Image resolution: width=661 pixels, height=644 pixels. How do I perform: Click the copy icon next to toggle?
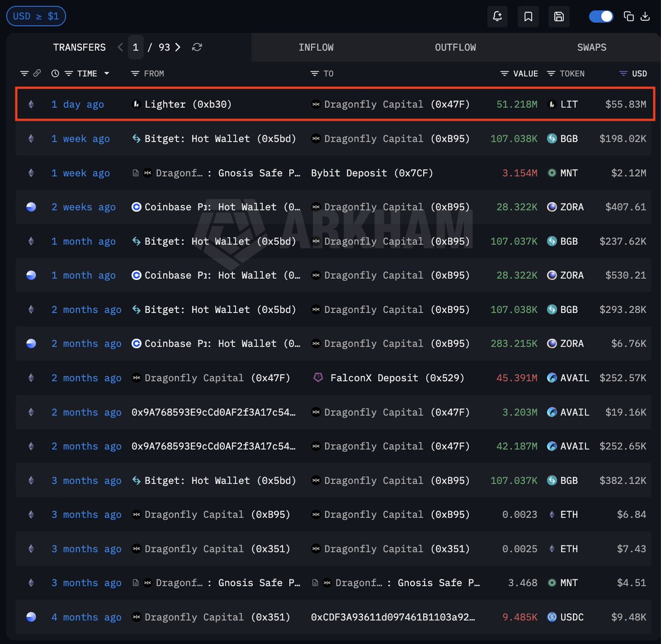click(629, 16)
